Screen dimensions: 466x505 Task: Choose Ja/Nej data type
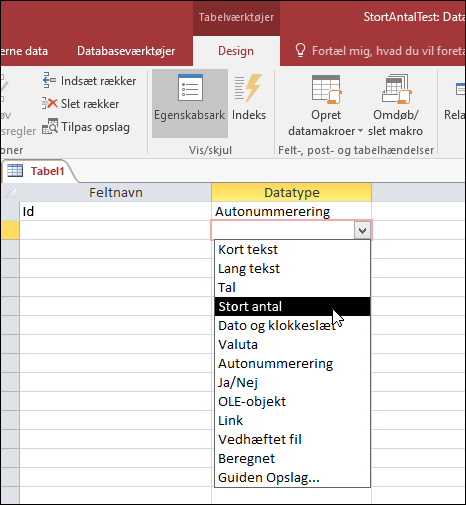pos(292,382)
